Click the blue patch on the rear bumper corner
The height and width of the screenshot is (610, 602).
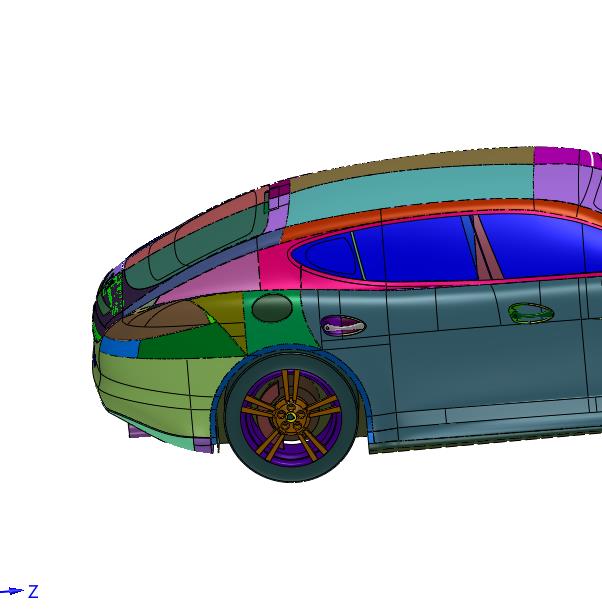pyautogui.click(x=120, y=347)
